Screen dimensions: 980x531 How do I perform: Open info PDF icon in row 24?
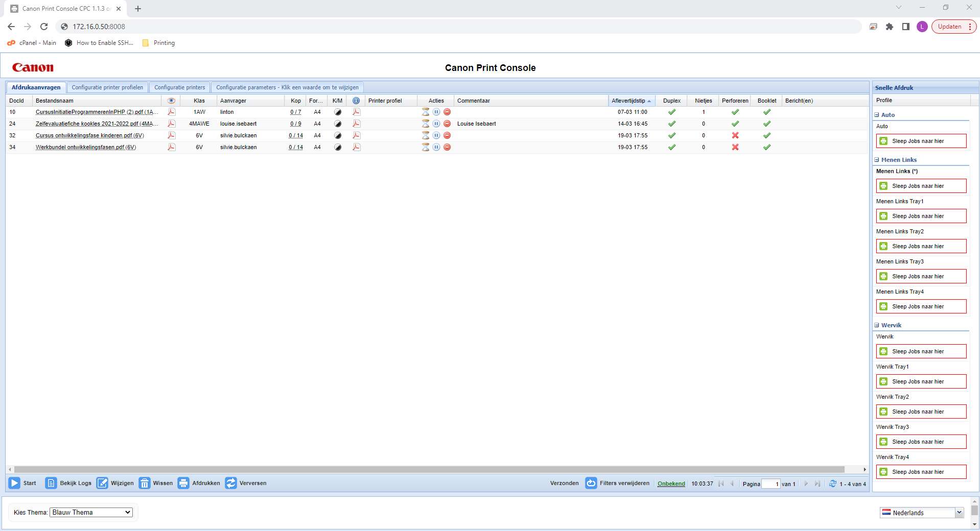click(x=356, y=124)
